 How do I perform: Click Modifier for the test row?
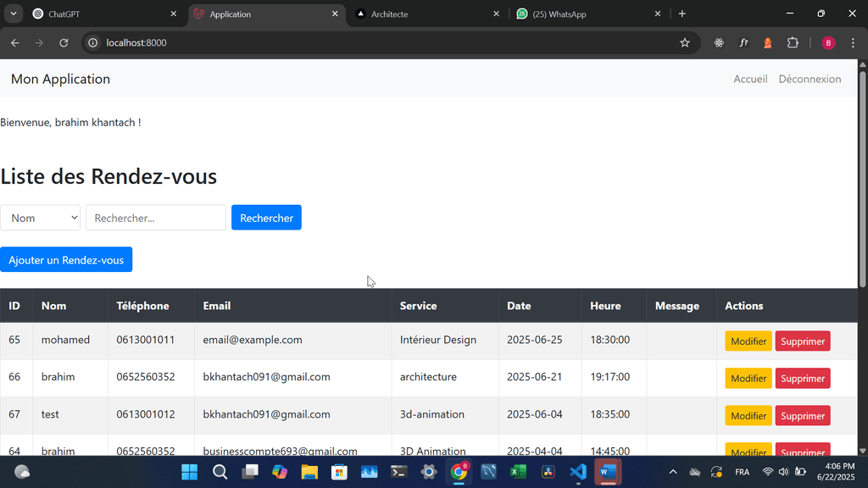coord(748,415)
